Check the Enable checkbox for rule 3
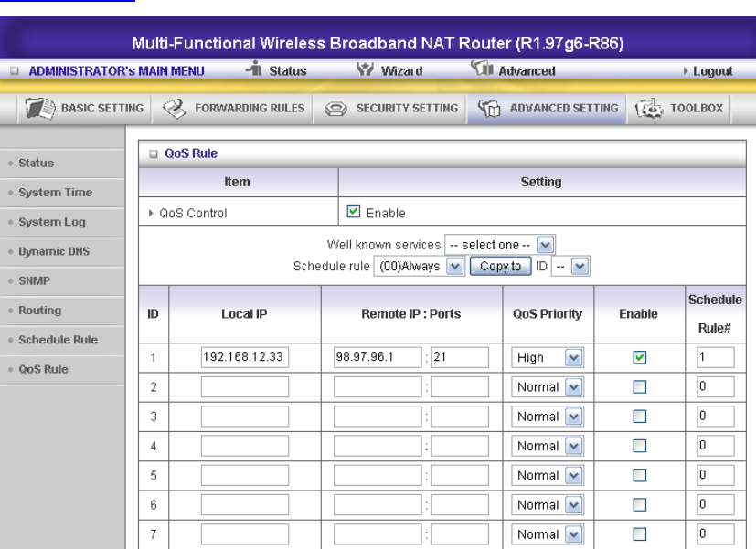 [x=639, y=416]
